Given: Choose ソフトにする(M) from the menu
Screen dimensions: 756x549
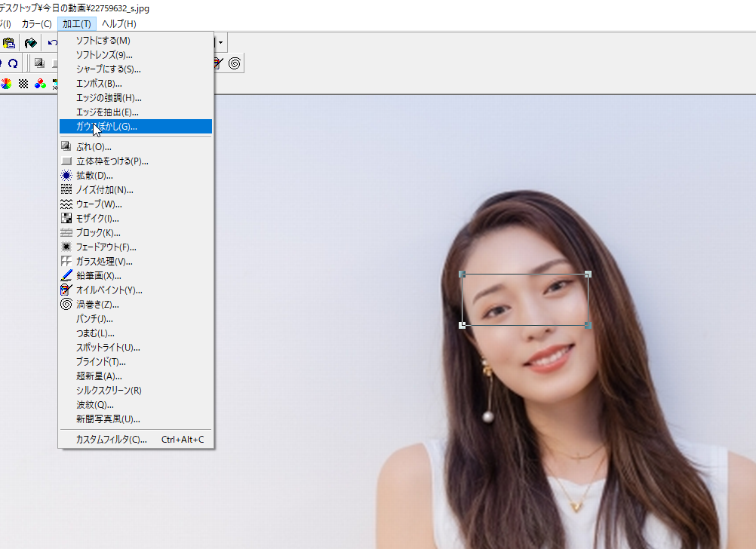Looking at the screenshot, I should [136, 41].
